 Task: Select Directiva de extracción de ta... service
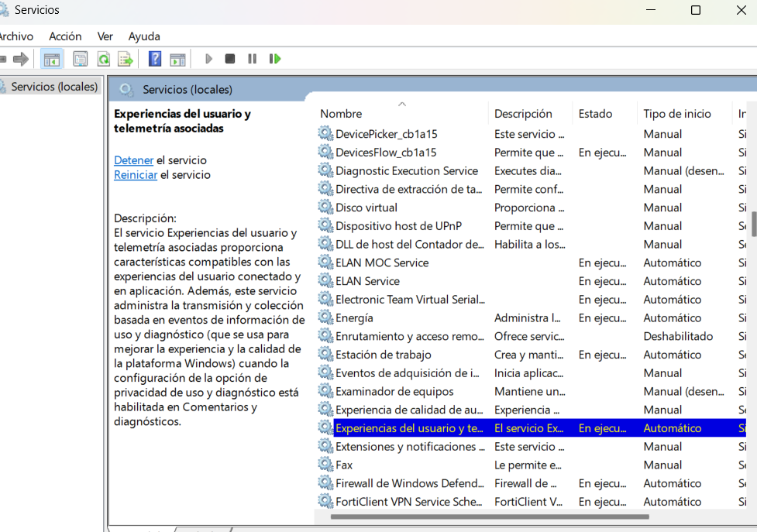tap(408, 189)
